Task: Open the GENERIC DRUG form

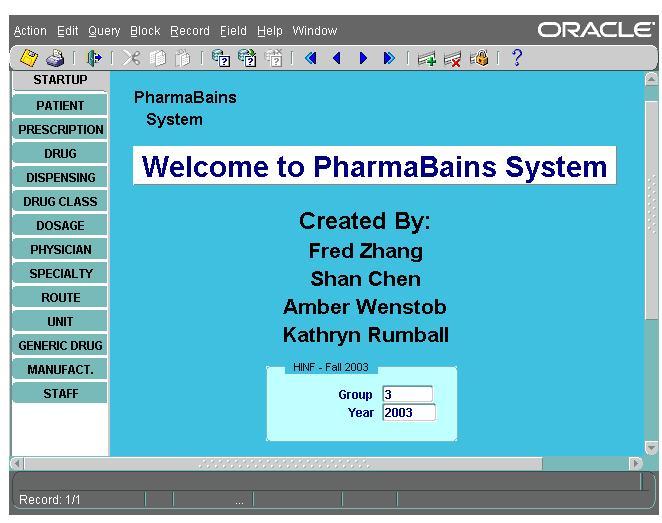Action: pos(60,346)
